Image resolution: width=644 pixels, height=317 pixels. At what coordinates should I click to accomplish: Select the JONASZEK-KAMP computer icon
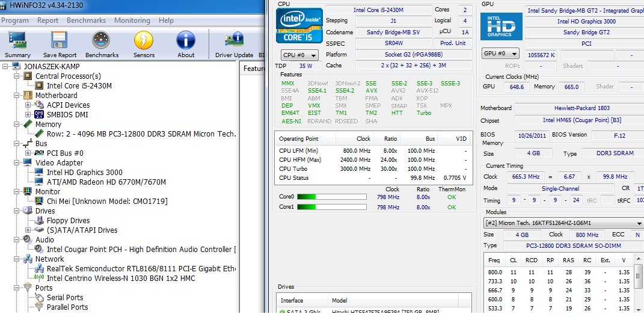pos(17,67)
